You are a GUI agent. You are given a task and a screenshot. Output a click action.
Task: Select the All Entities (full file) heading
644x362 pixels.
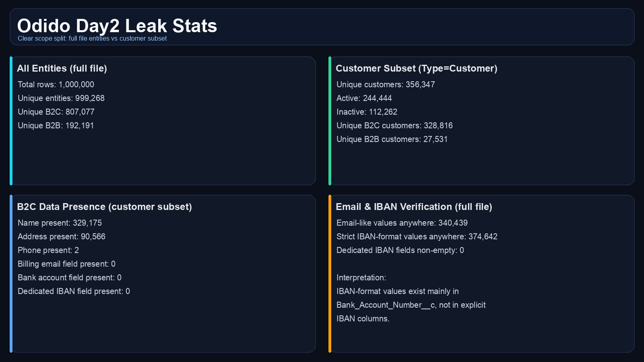(x=62, y=68)
